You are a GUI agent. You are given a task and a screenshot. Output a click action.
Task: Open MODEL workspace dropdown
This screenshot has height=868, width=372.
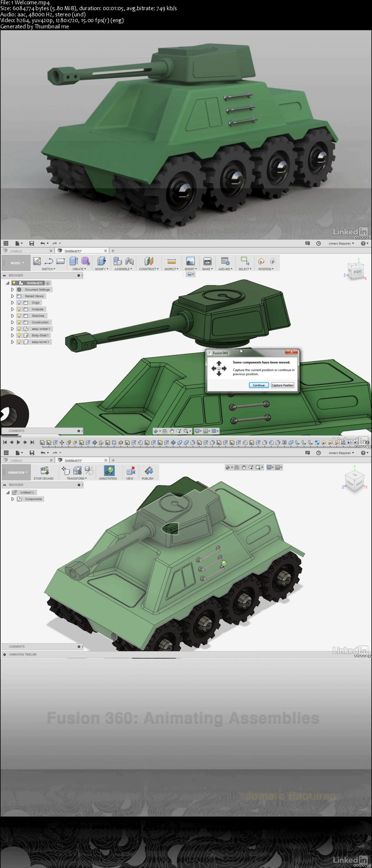pos(16,263)
